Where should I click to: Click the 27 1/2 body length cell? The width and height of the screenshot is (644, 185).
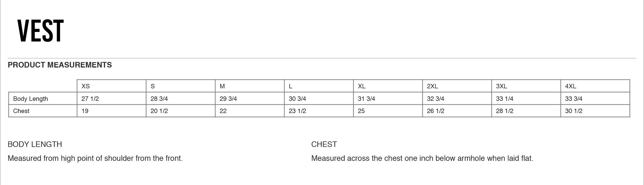[x=90, y=99]
